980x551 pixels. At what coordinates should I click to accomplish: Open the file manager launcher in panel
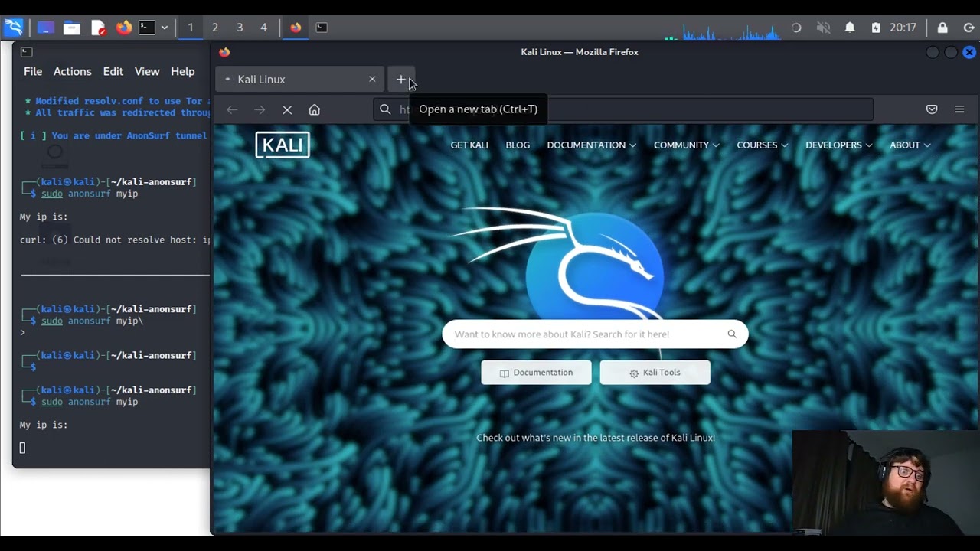pyautogui.click(x=72, y=28)
